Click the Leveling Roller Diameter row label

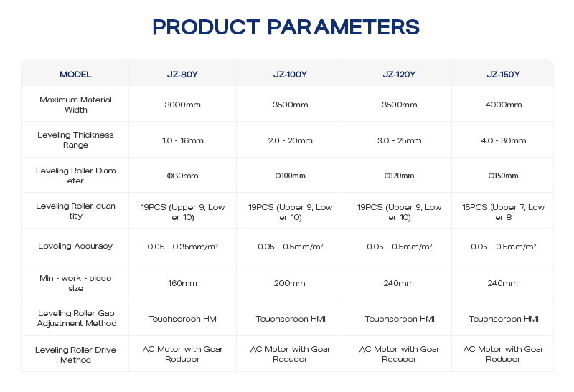click(x=75, y=176)
